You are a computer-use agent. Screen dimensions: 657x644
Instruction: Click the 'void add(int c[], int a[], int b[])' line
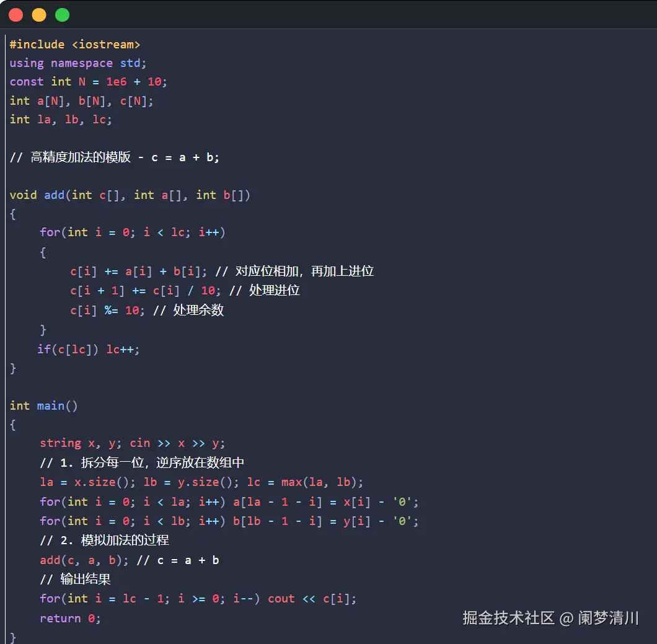tap(130, 195)
